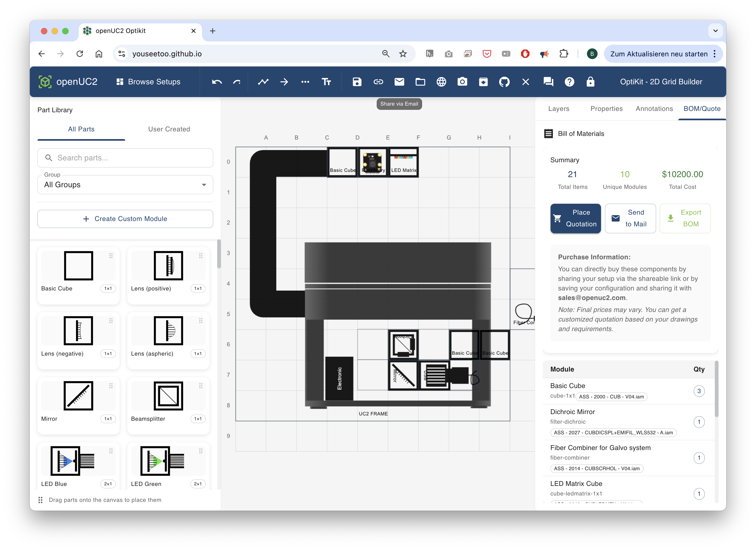Select the Lens (negative) part card
Image resolution: width=756 pixels, height=550 pixels.
tap(79, 340)
